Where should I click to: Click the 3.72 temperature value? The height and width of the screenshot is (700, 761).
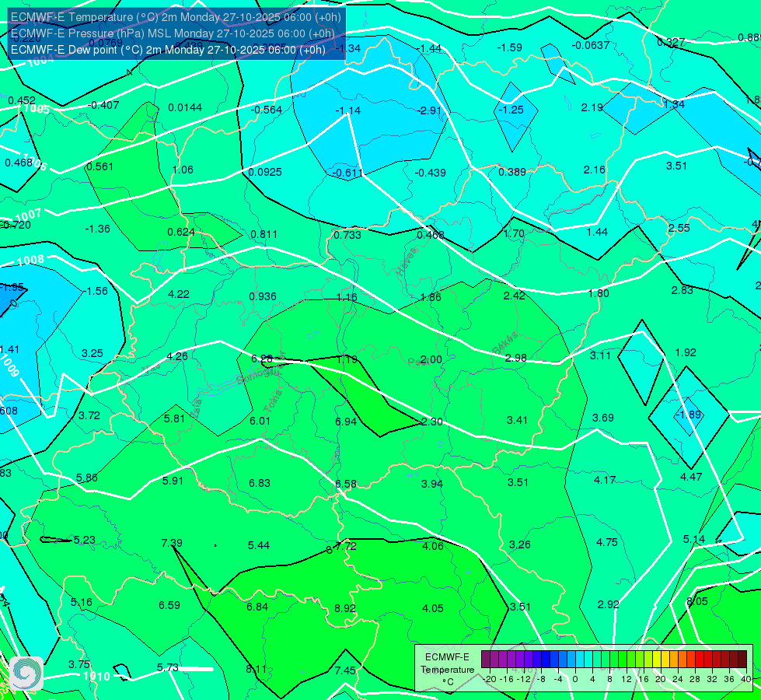pos(89,416)
